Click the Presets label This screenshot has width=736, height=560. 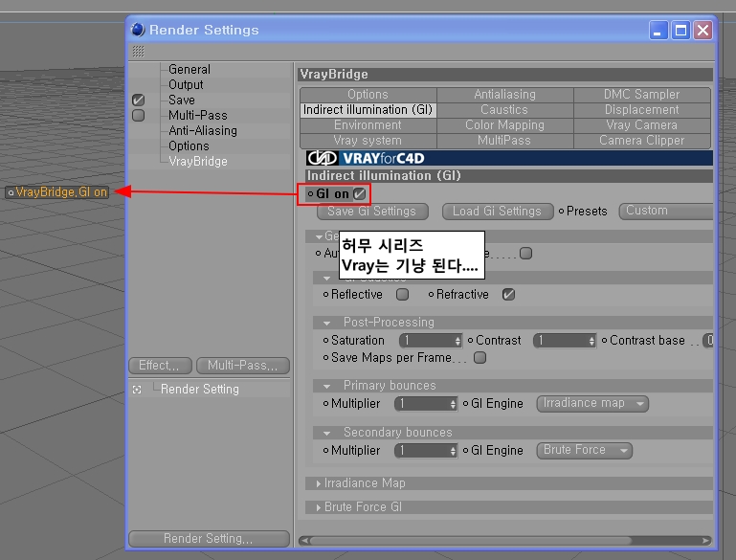pyautogui.click(x=587, y=212)
